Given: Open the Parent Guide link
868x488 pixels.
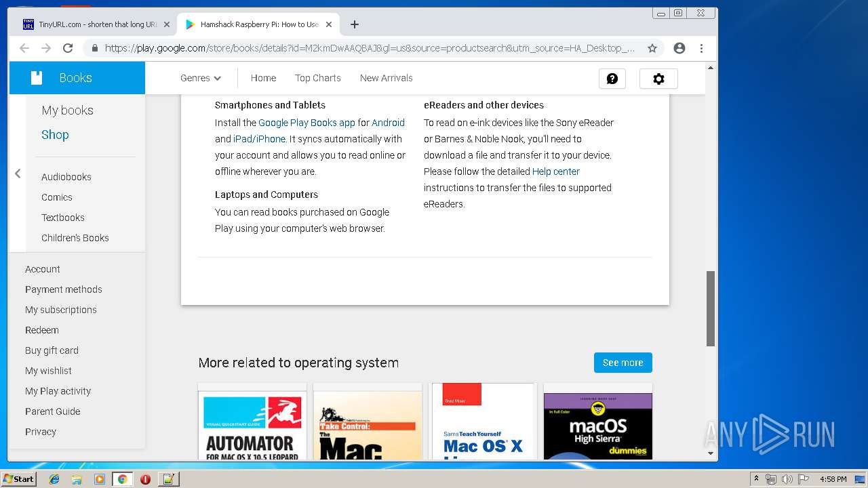Looking at the screenshot, I should 53,411.
